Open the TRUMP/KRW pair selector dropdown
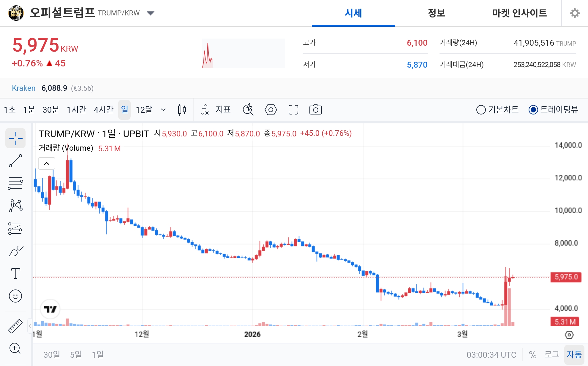The image size is (588, 366). 151,13
